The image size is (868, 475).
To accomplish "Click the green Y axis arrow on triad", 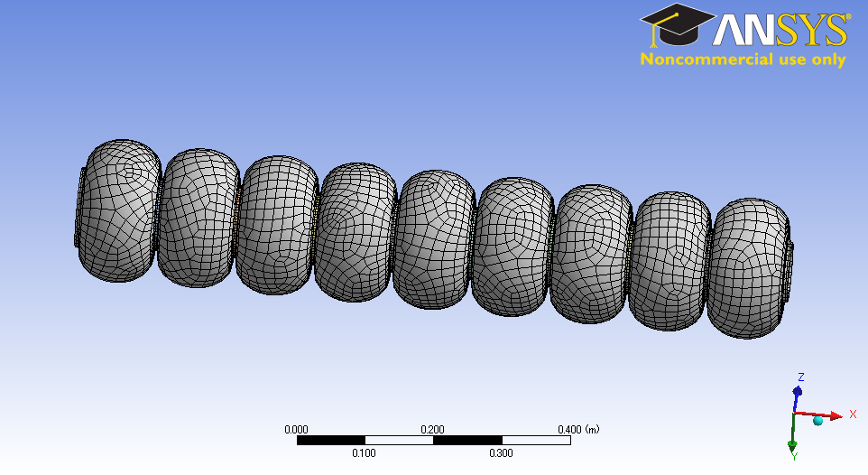I will (x=793, y=433).
